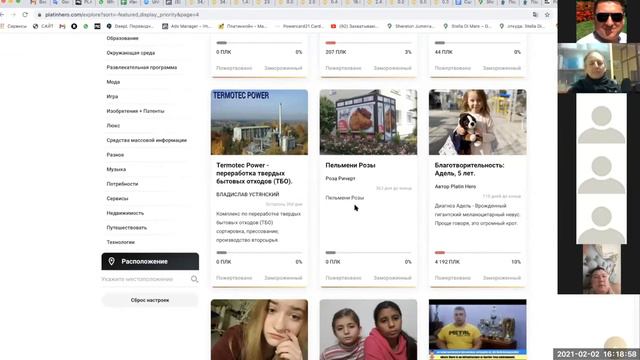Screen dimensions: 640x360
Task: Click the Termotec Power funding progress bar
Action: [259, 253]
